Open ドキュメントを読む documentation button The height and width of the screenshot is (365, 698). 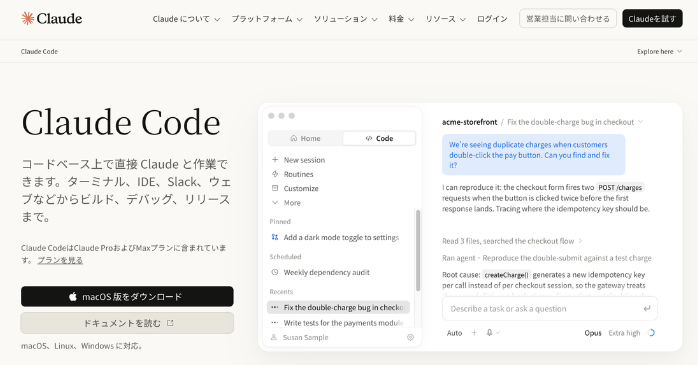pos(127,323)
